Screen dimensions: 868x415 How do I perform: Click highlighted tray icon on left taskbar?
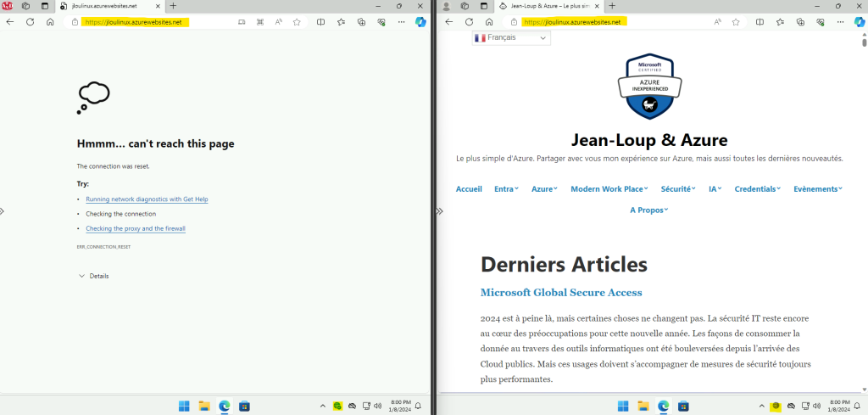tap(337, 407)
